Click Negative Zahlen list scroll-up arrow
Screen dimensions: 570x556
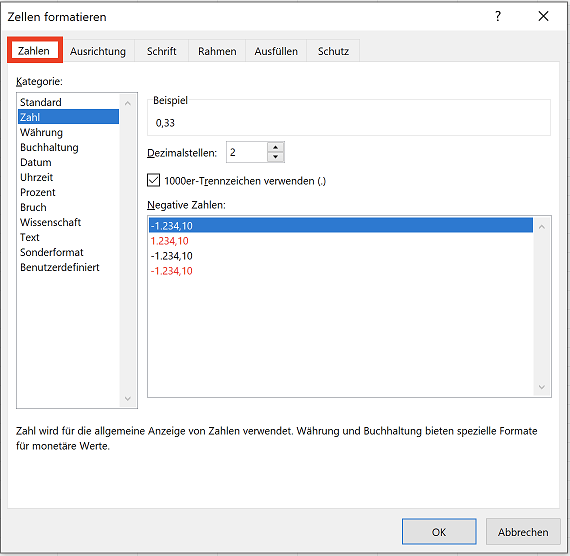(x=542, y=227)
